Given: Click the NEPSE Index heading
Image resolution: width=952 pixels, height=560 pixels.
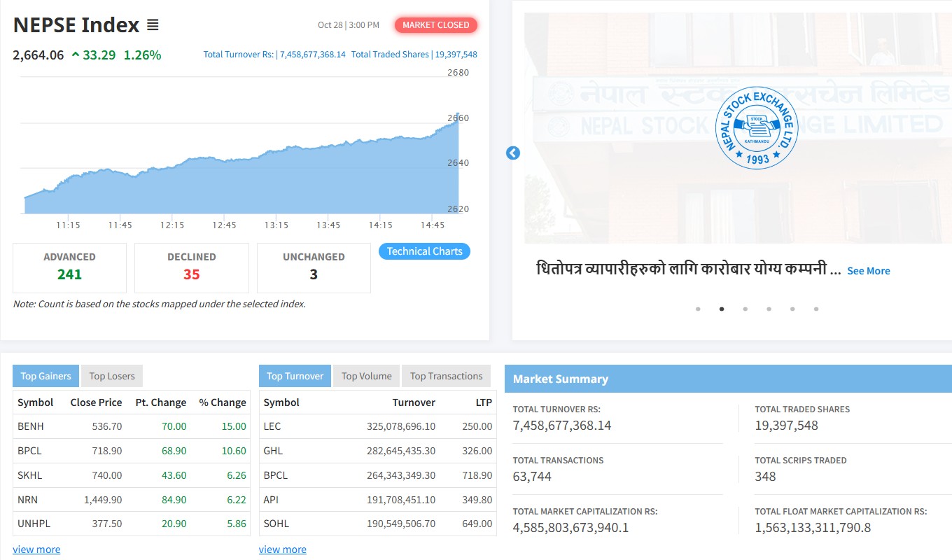Looking at the screenshot, I should pos(76,25).
